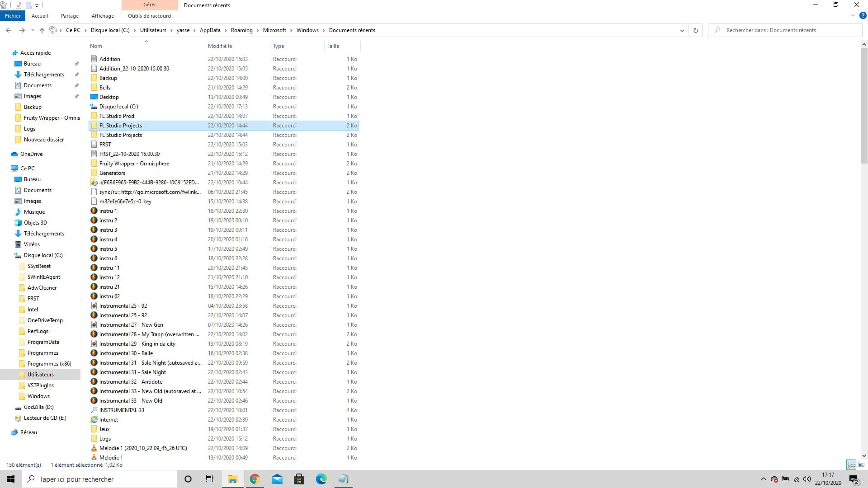
Task: Open Cortana circle icon in taskbar
Action: coord(188,479)
